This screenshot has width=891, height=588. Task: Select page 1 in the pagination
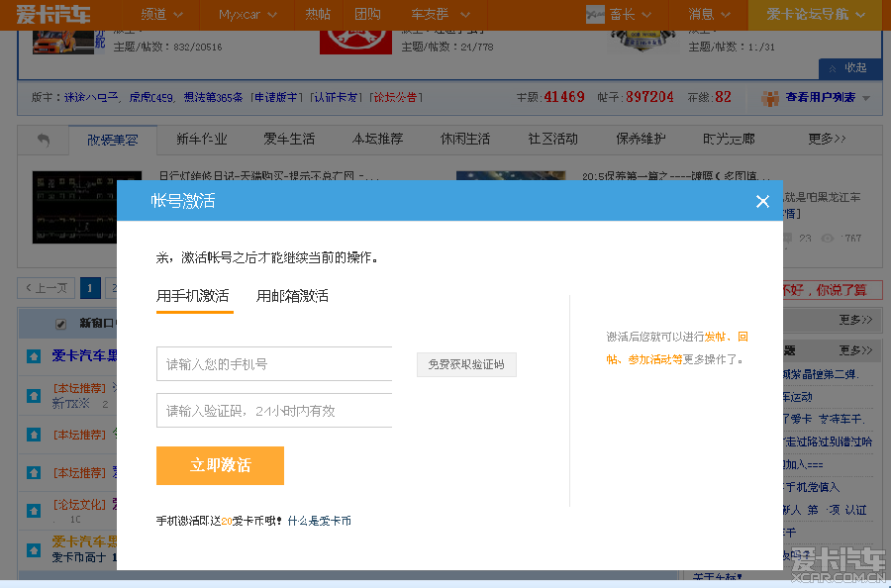click(90, 288)
